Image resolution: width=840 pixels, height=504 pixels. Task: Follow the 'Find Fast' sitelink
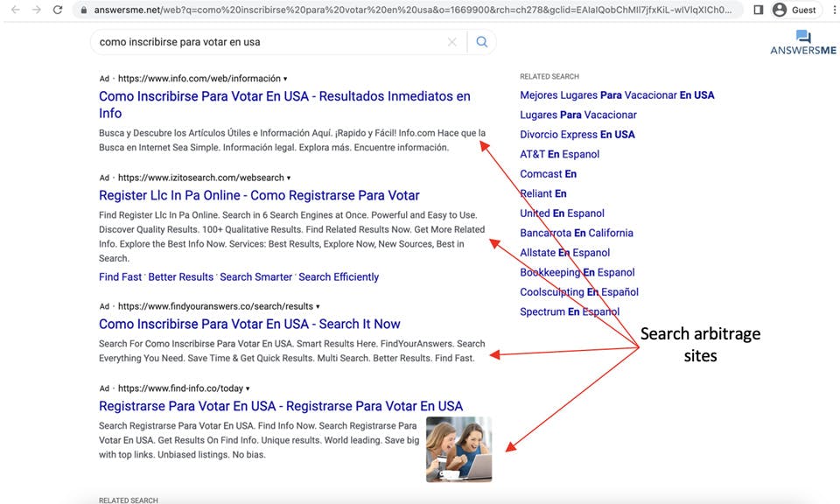120,276
